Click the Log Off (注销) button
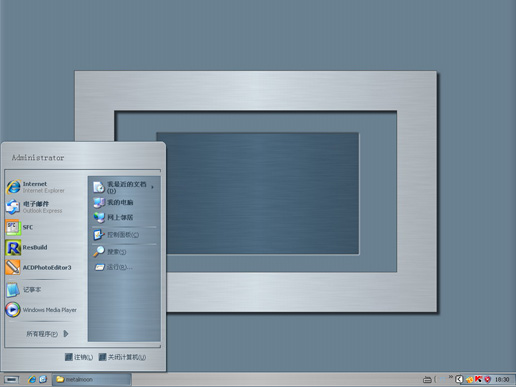The height and width of the screenshot is (387, 516). [x=79, y=357]
